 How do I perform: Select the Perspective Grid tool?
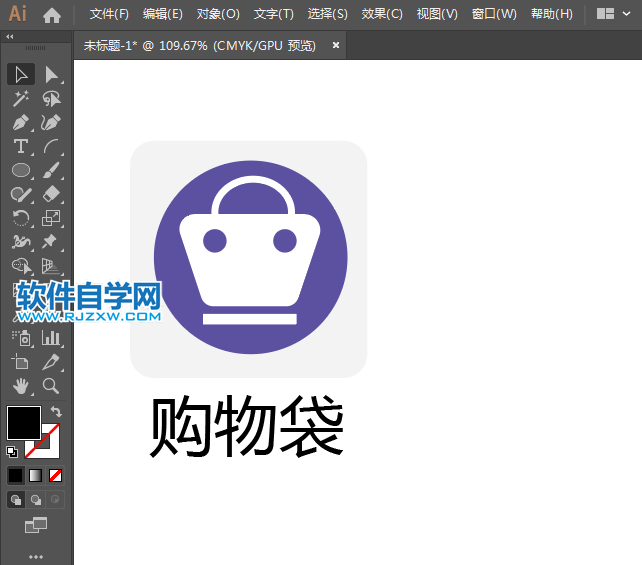(51, 266)
